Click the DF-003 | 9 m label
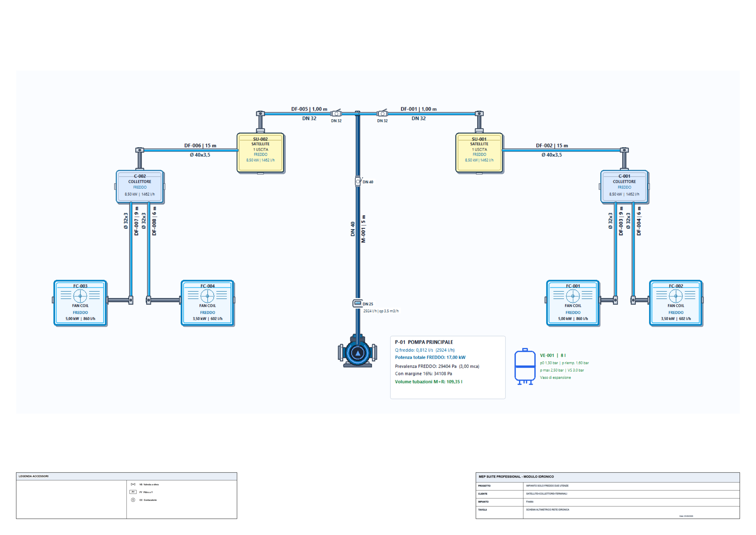The image size is (756, 535). click(x=621, y=221)
